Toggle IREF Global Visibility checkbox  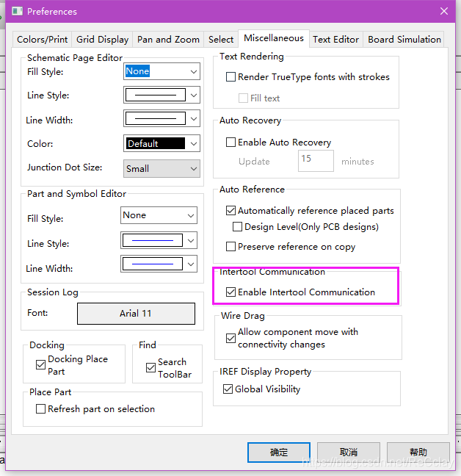(228, 389)
